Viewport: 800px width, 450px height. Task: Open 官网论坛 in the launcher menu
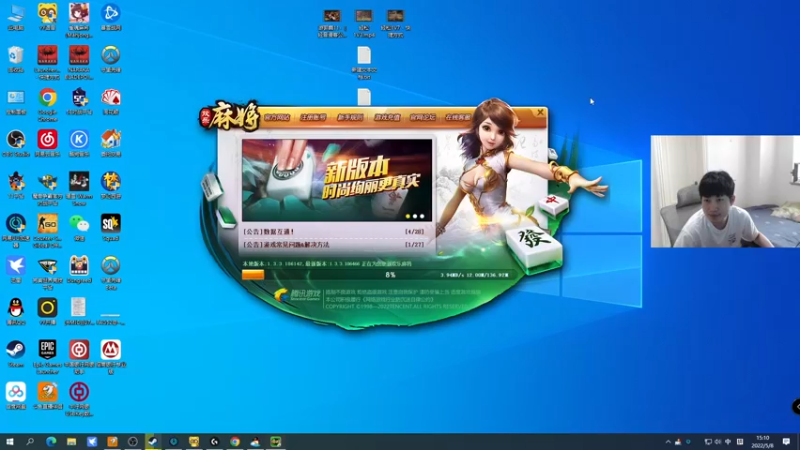click(422, 117)
